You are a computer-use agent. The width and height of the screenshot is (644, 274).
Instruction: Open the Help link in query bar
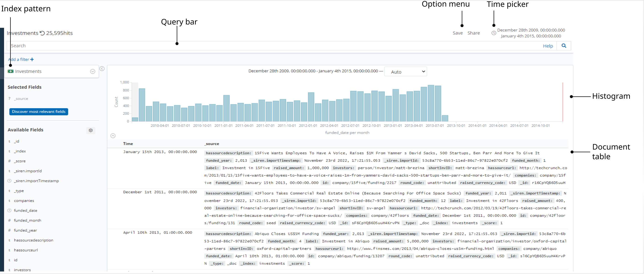[548, 46]
